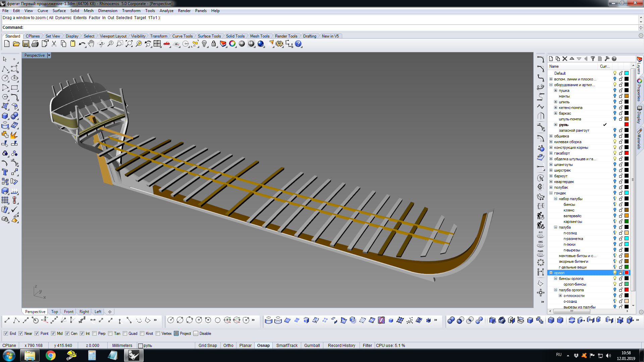Image resolution: width=644 pixels, height=362 pixels.
Task: Select the Text object tool in sidebar
Action: [x=5, y=172]
